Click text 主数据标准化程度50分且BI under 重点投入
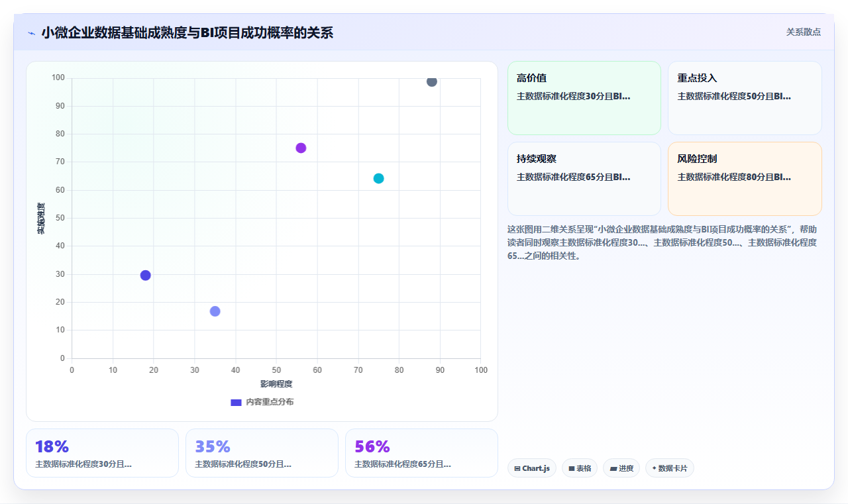The width and height of the screenshot is (848, 504). (734, 96)
